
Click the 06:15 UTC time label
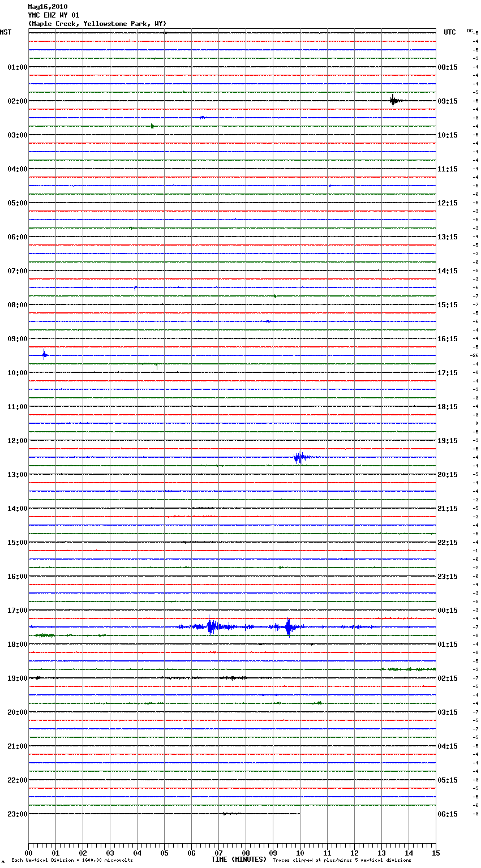[x=448, y=814]
